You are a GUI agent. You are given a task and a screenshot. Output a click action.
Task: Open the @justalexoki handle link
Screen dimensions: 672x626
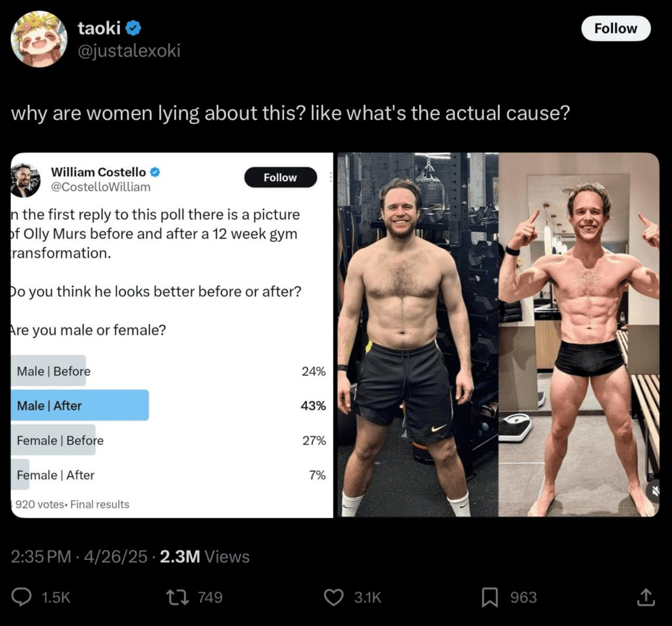(x=129, y=50)
